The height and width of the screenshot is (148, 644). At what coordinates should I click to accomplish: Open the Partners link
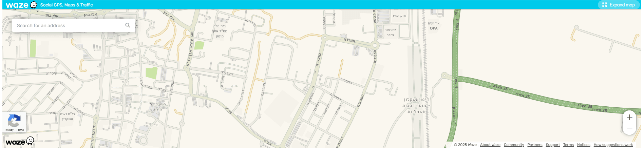click(535, 145)
